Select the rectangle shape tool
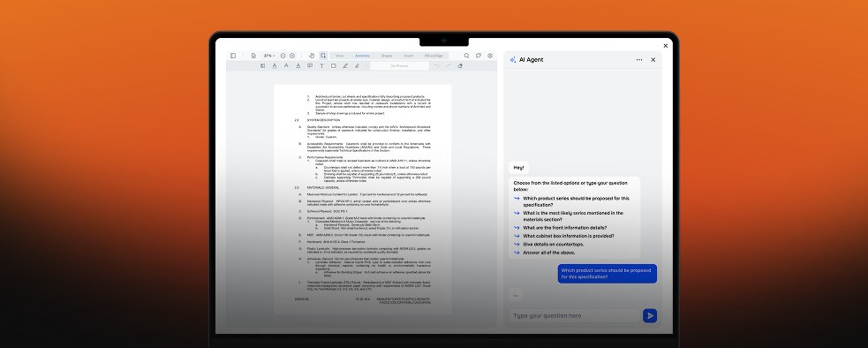The image size is (868, 348). point(333,65)
